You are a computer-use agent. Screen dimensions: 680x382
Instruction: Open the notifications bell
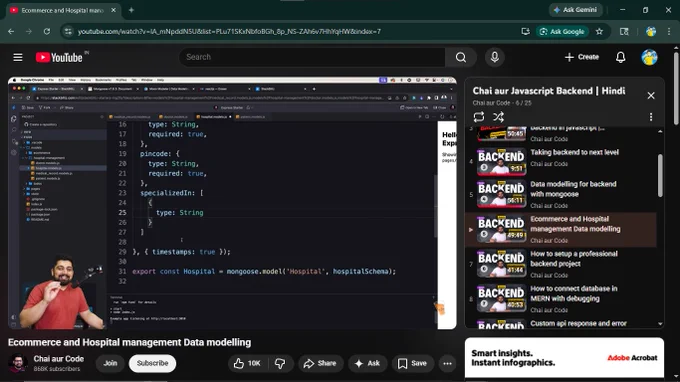click(x=621, y=57)
